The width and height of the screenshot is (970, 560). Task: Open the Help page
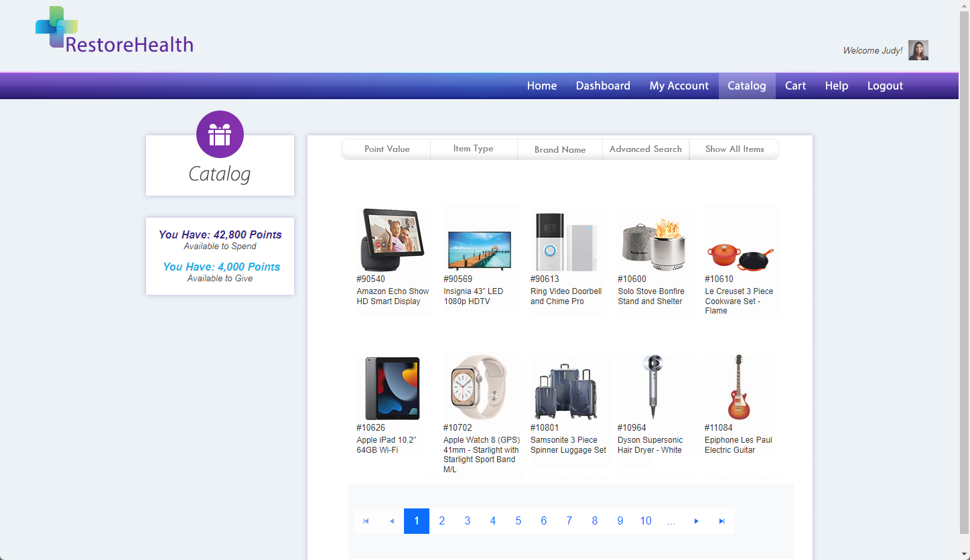tap(837, 86)
